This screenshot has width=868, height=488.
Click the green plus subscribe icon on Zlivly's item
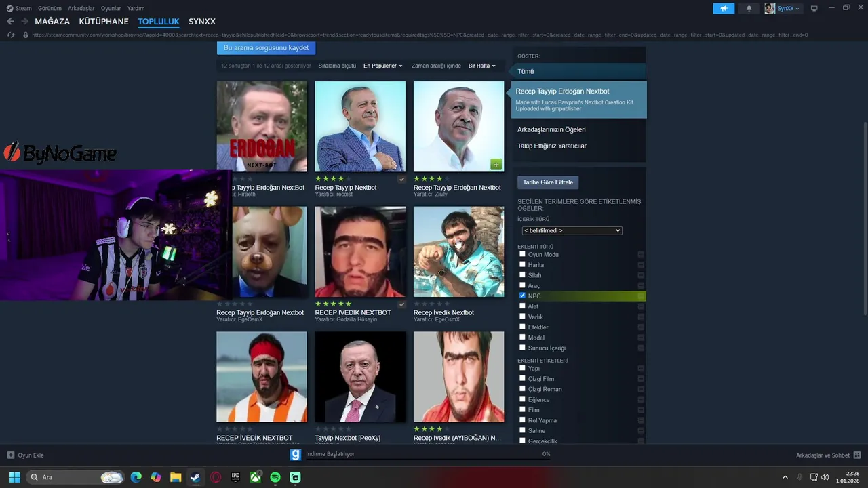tap(496, 164)
